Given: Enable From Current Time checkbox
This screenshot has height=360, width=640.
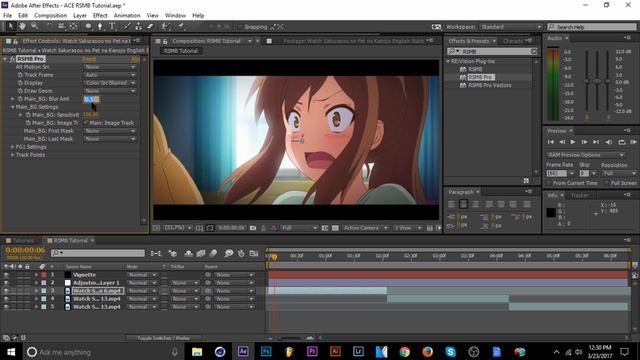Looking at the screenshot, I should click(x=549, y=183).
